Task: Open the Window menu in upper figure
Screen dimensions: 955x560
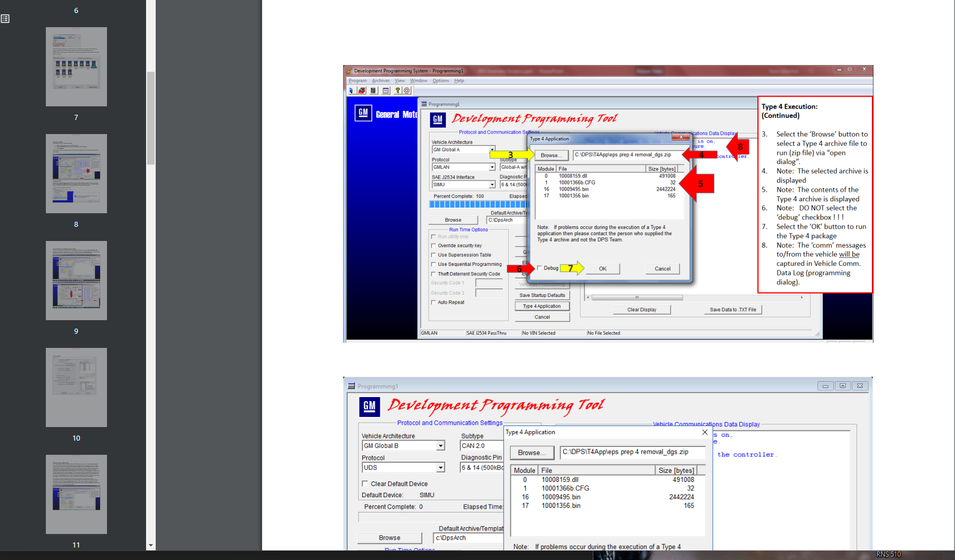Action: (418, 81)
